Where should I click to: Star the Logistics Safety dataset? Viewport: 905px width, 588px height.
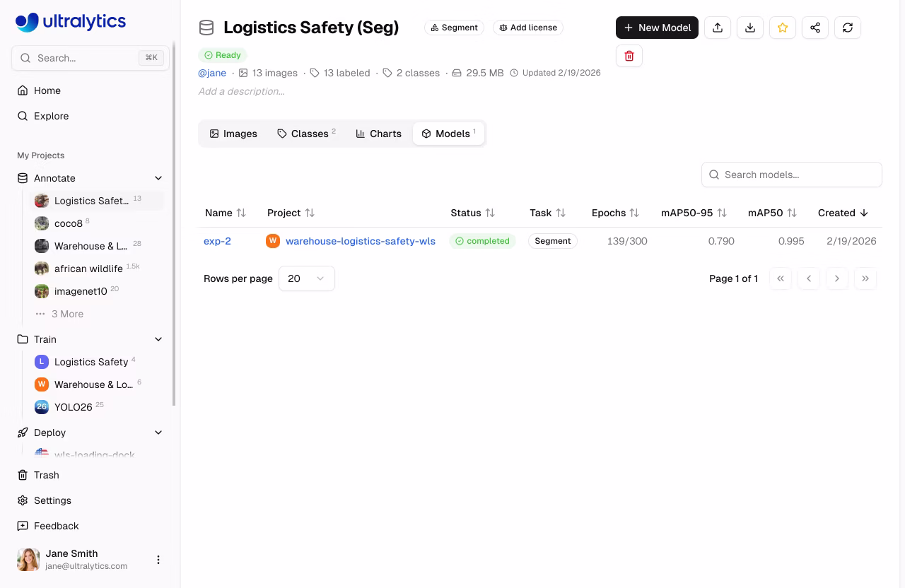tap(783, 28)
